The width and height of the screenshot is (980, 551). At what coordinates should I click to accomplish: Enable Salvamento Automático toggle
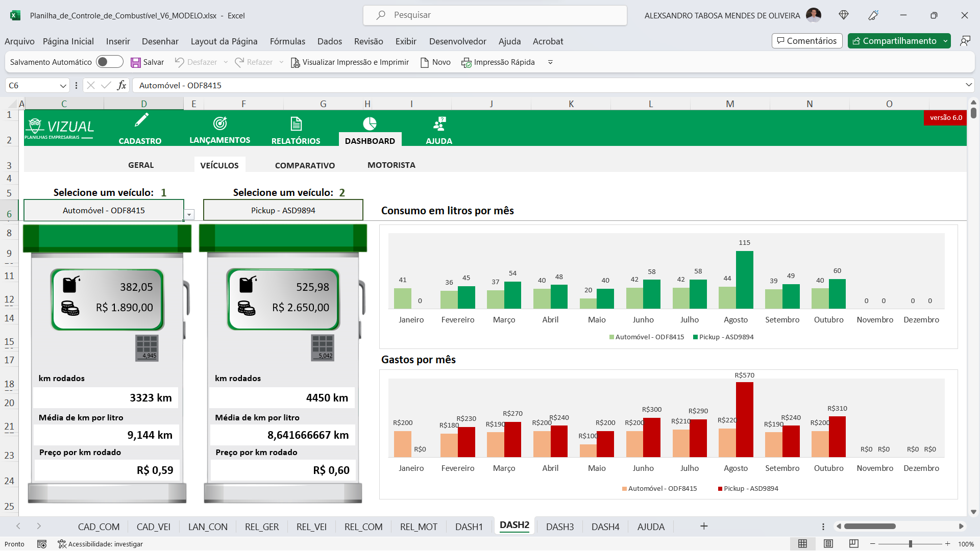click(109, 61)
